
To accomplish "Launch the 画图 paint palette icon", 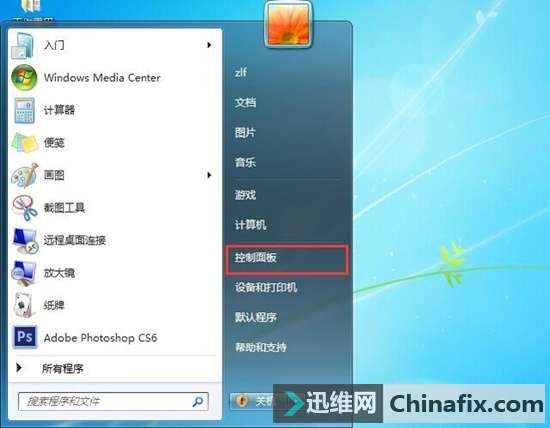I will (x=25, y=175).
